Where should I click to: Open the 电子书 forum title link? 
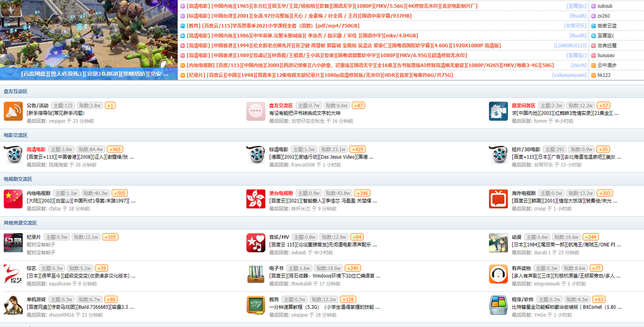[x=276, y=268]
